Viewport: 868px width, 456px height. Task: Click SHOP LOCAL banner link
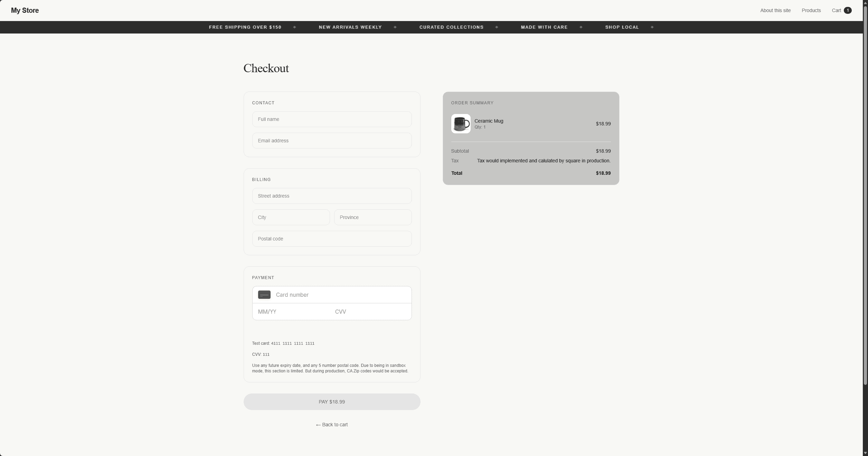[622, 27]
